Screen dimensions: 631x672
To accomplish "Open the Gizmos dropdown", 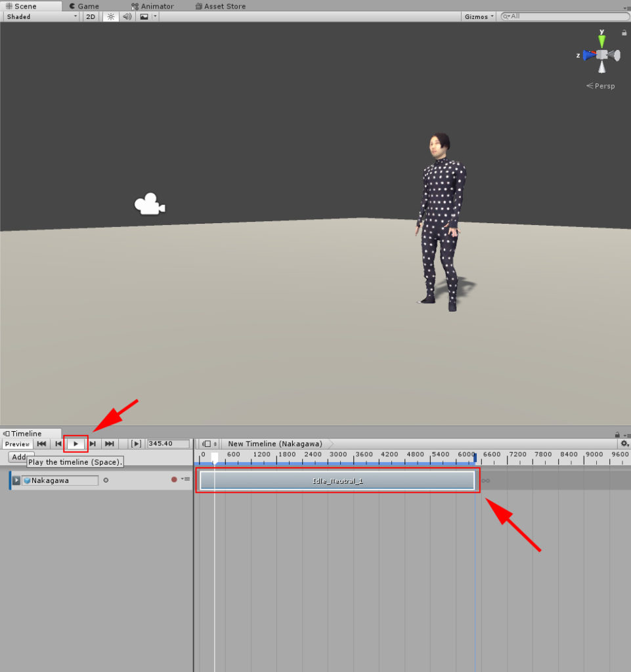I will point(477,16).
